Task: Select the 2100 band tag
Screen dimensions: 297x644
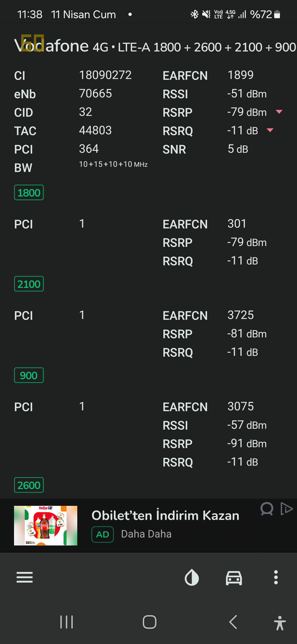Action: pos(29,284)
